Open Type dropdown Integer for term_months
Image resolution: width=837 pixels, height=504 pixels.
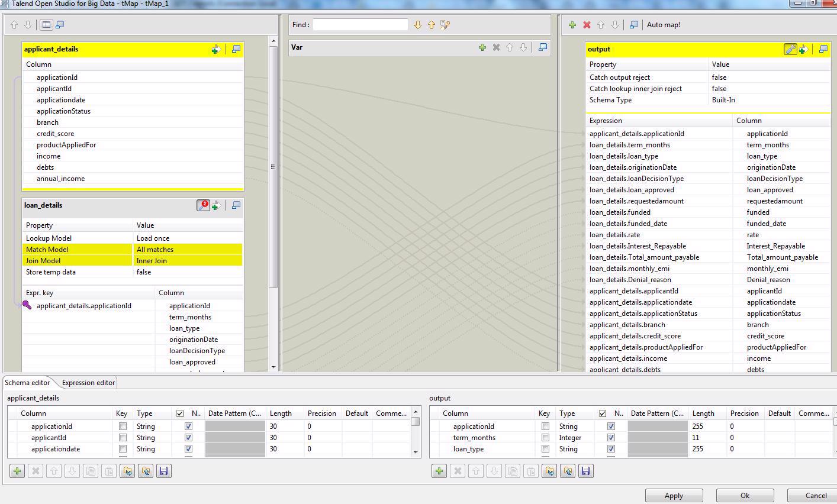[575, 437]
